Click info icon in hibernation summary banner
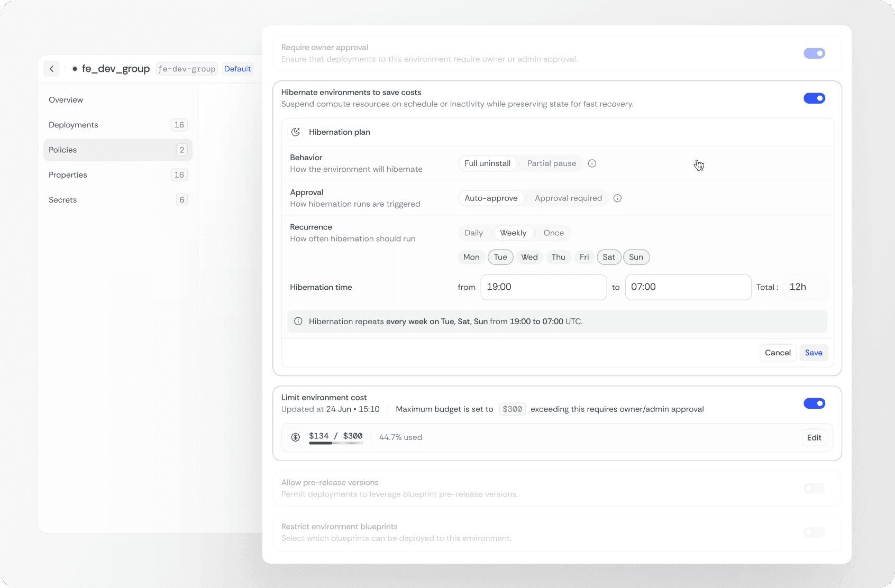The width and height of the screenshot is (895, 588). pyautogui.click(x=298, y=321)
